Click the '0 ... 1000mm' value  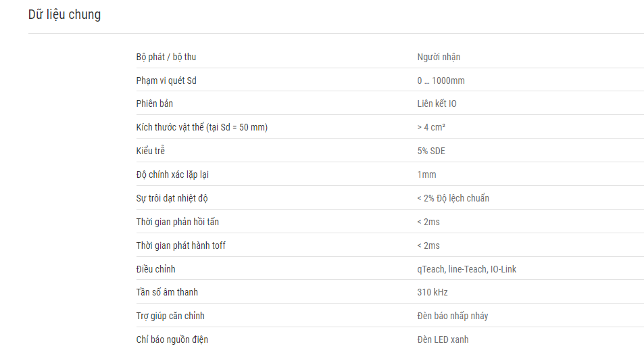coord(441,80)
